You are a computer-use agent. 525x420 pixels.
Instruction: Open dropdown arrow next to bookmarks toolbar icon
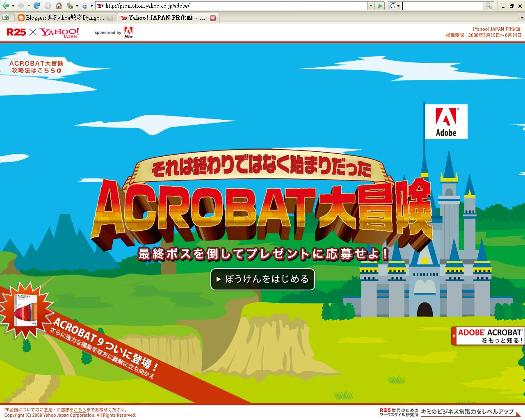77,6
